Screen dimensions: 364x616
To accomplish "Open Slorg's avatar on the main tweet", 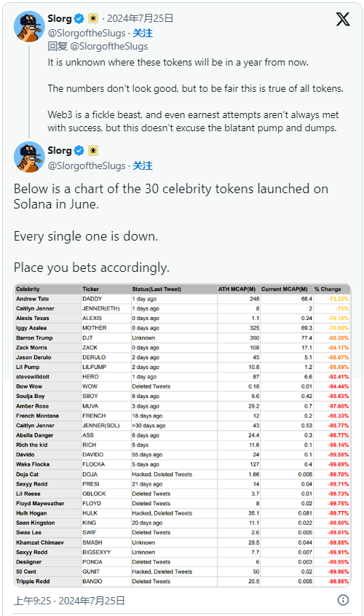I will pyautogui.click(x=29, y=157).
